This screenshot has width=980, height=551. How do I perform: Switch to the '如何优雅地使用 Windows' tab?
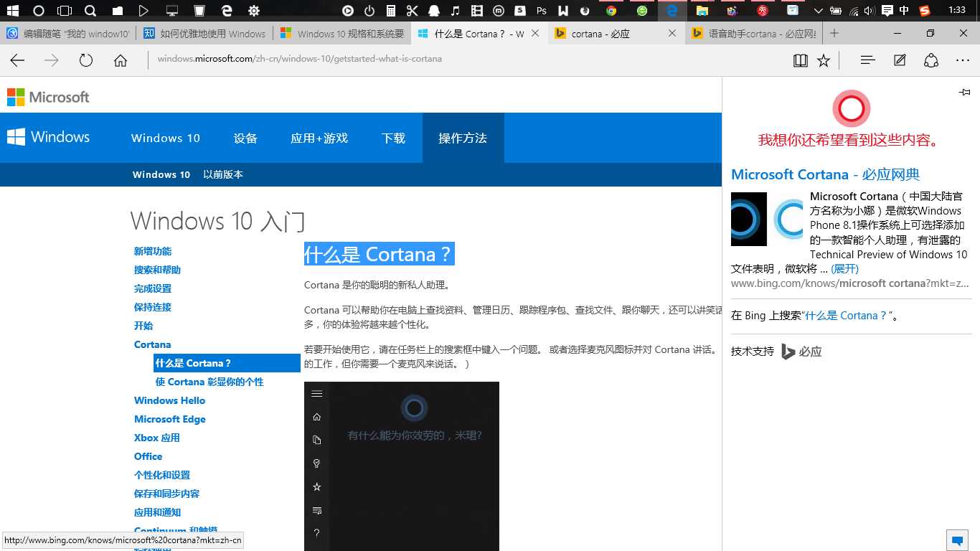pyautogui.click(x=204, y=34)
